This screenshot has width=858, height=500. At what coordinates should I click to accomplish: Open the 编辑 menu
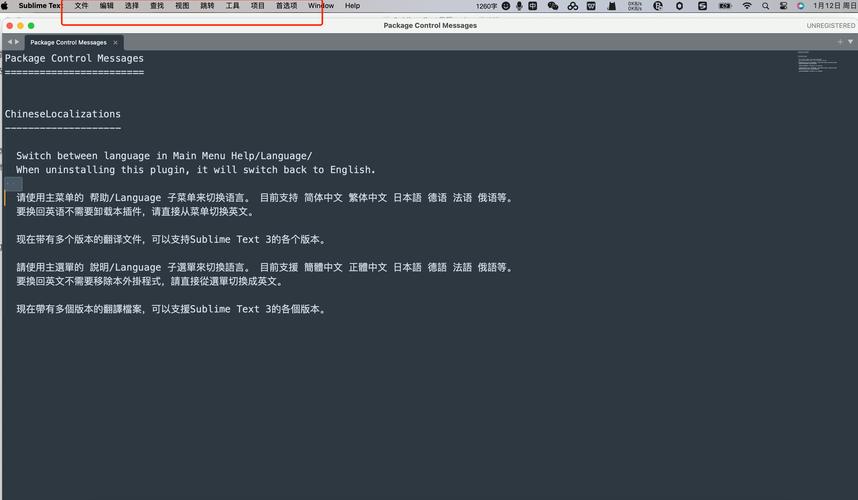[x=107, y=5]
